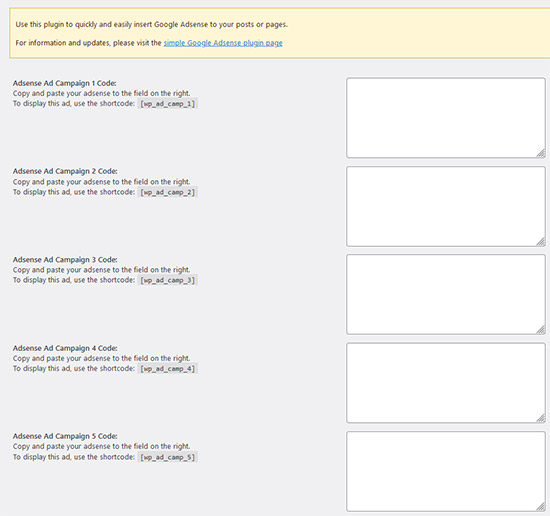Click the Adsense Ad Campaign 3 code textarea
Image resolution: width=550 pixels, height=516 pixels.
(446, 294)
